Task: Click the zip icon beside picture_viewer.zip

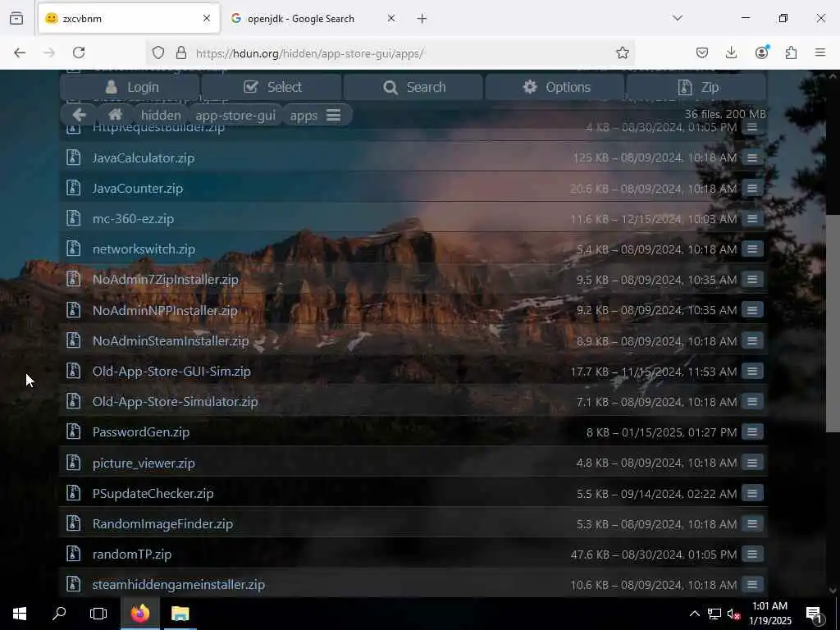Action: click(x=73, y=463)
